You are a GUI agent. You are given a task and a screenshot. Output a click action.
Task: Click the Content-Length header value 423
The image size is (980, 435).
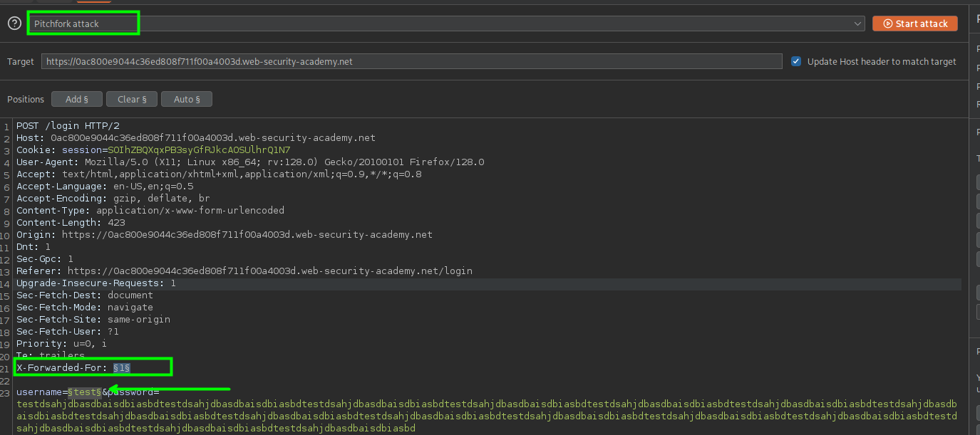(x=116, y=223)
